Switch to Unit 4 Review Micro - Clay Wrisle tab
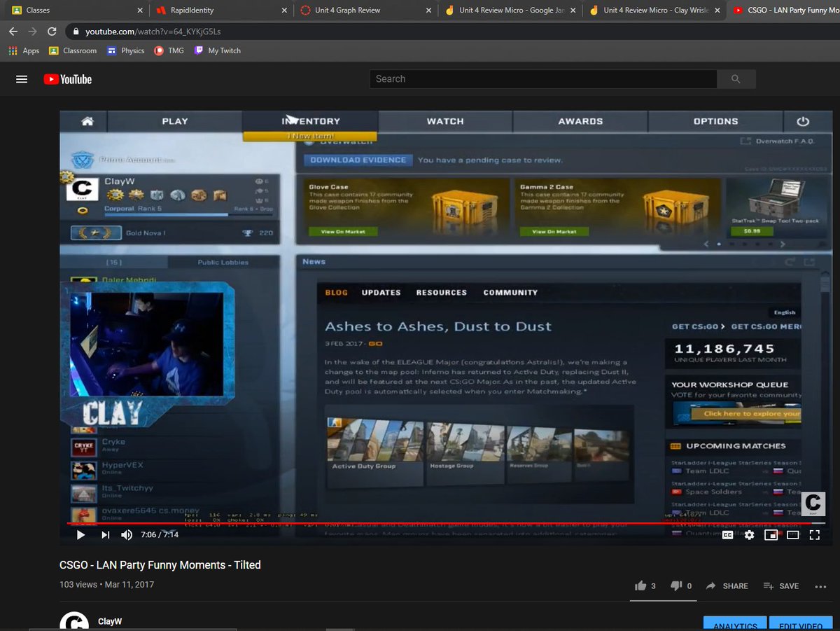Viewport: 840px width, 631px height. pos(654,11)
